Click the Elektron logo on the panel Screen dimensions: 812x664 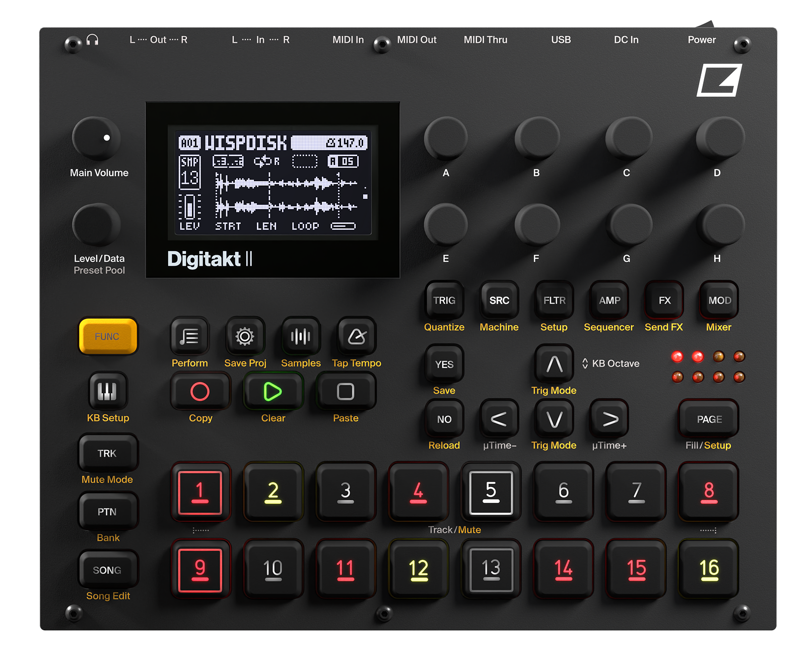tap(719, 80)
